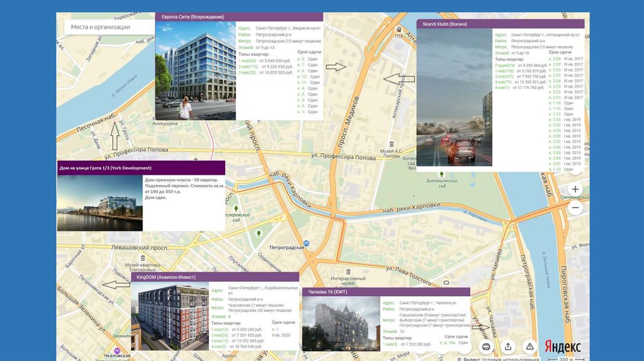Click the Леслеровский сад park tree icon
This screenshot has height=361, width=644.
236,209
